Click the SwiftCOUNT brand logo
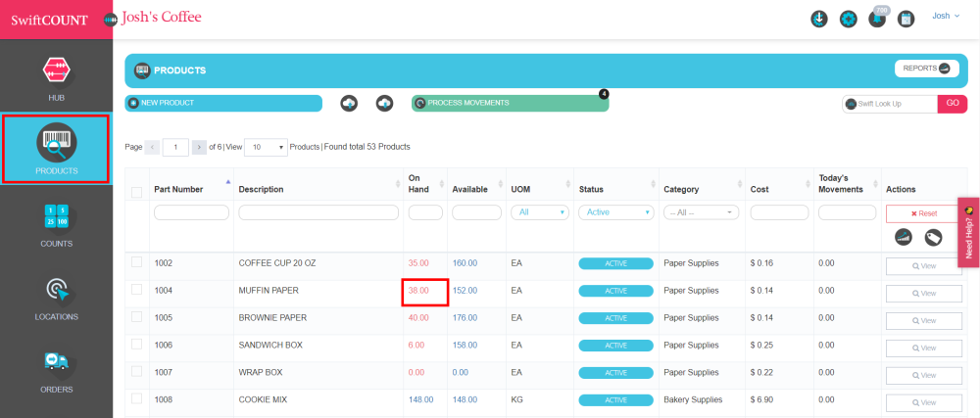This screenshot has height=418, width=980. [49, 20]
